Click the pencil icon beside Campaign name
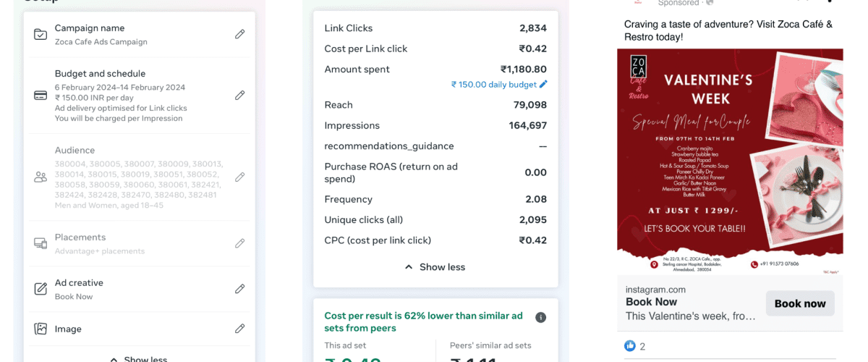 tap(239, 34)
